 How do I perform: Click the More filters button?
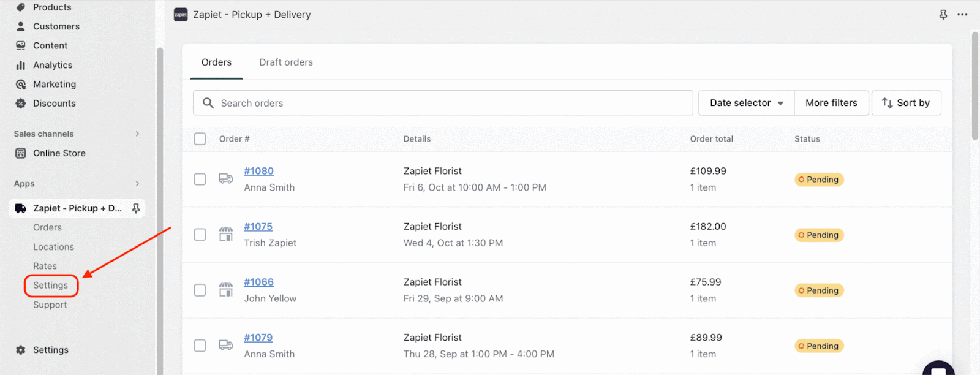831,103
